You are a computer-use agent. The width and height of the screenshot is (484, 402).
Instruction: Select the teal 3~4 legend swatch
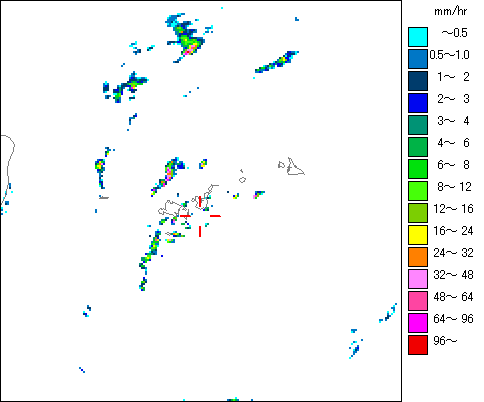tap(418, 125)
